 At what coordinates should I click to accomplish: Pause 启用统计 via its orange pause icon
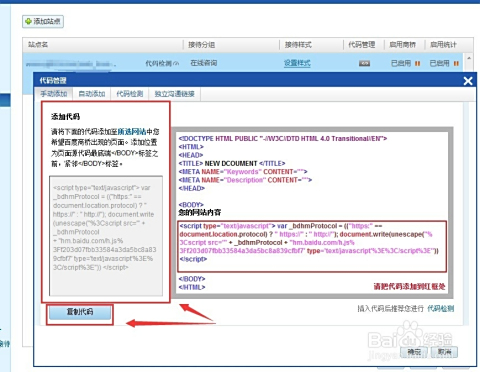pos(456,63)
